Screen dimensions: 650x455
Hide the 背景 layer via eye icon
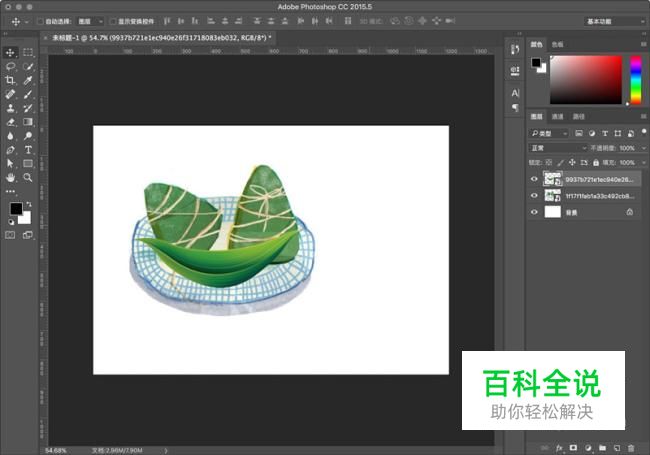pos(534,212)
